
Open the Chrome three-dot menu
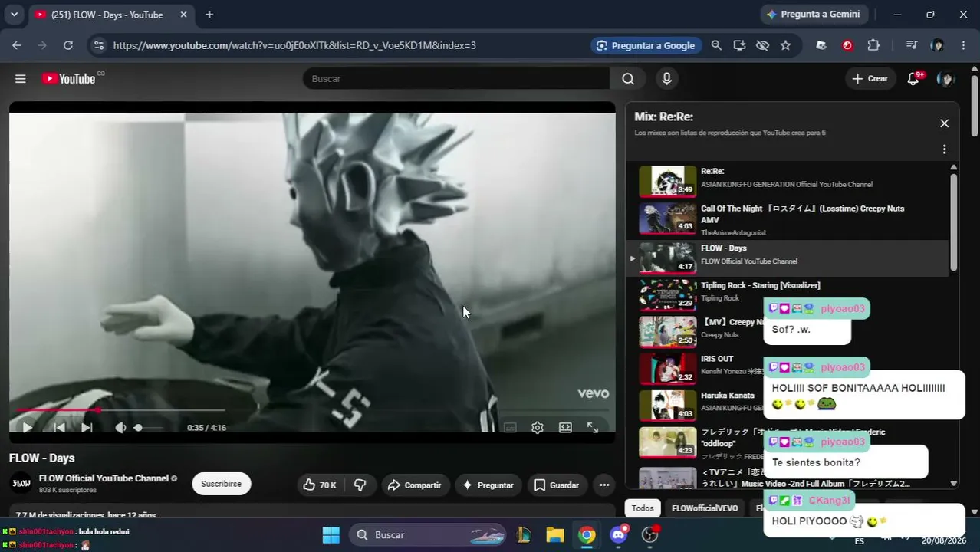[x=963, y=45]
